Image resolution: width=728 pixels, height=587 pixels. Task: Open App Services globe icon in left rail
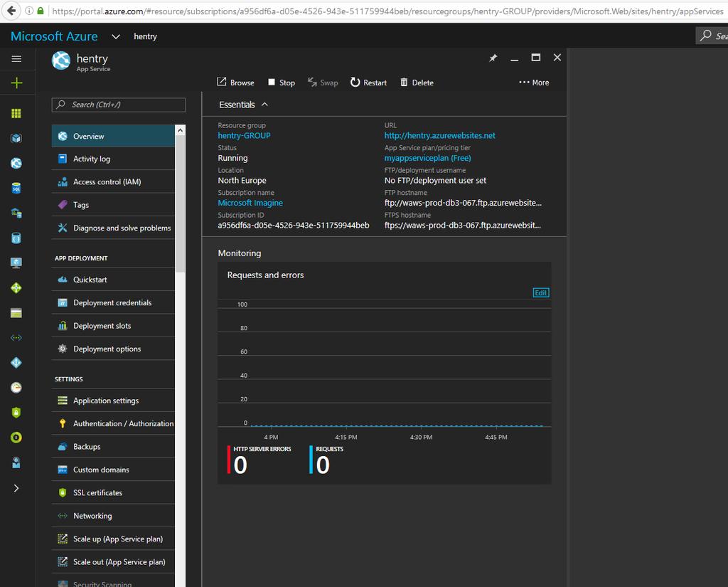[x=16, y=163]
